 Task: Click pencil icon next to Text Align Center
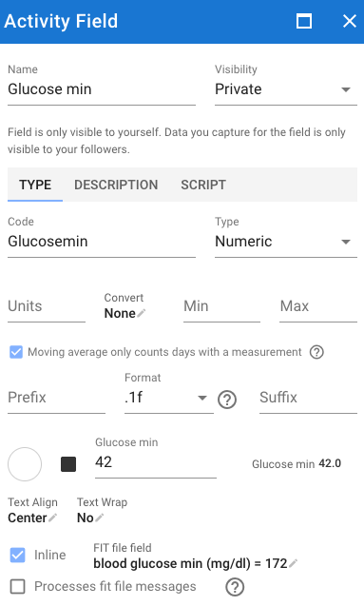(52, 518)
